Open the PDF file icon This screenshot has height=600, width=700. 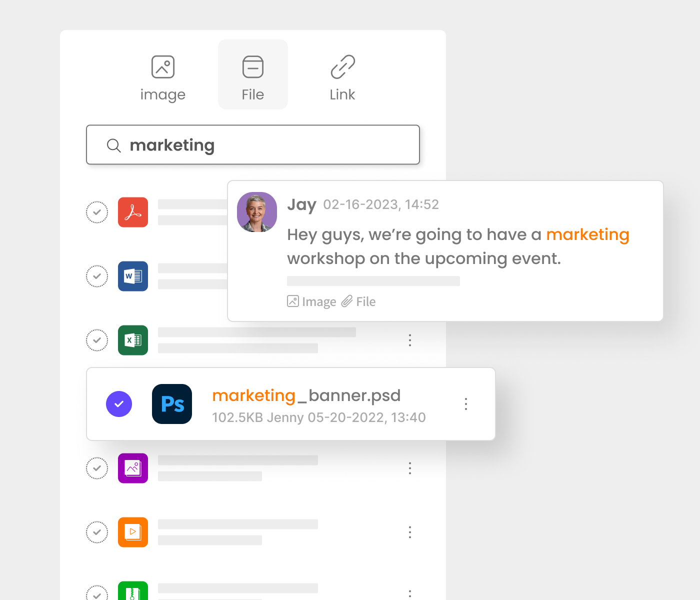[x=133, y=212]
